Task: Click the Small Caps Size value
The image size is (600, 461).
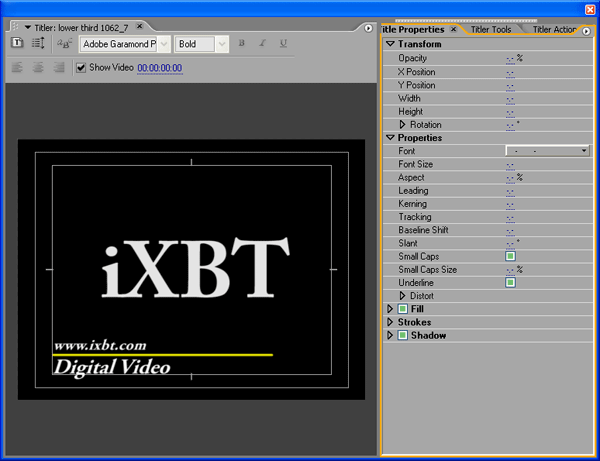Action: coord(510,270)
